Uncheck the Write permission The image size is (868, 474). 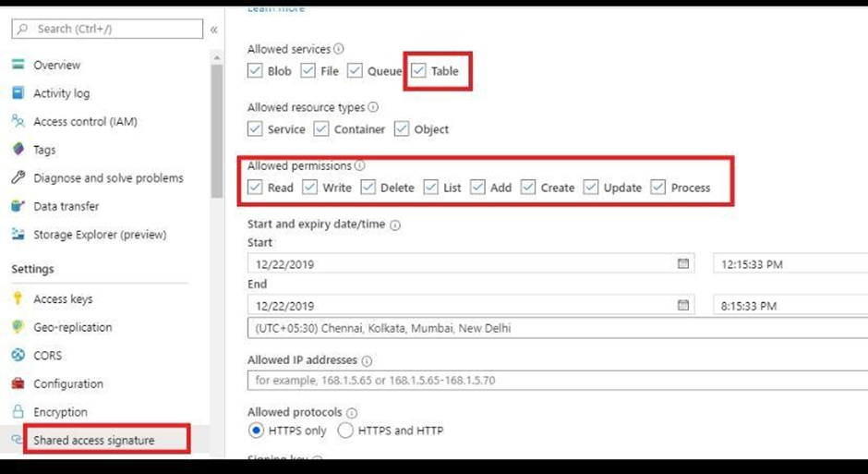[x=309, y=188]
